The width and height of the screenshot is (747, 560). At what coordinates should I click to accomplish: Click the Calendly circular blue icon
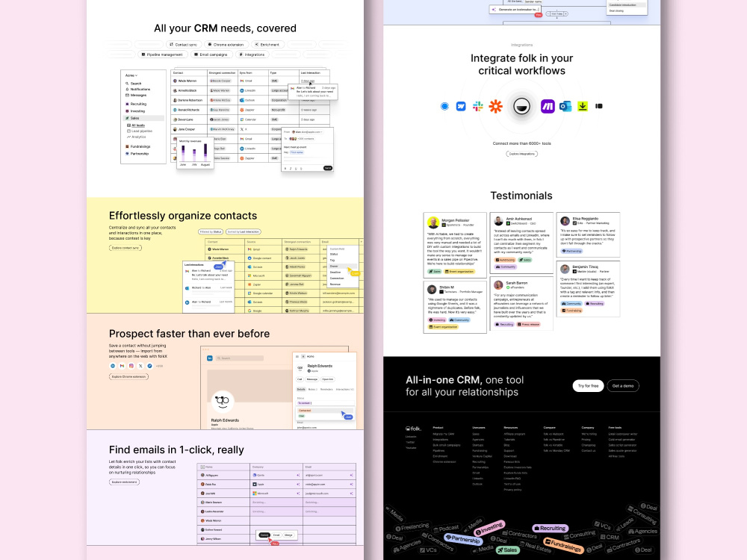[444, 106]
